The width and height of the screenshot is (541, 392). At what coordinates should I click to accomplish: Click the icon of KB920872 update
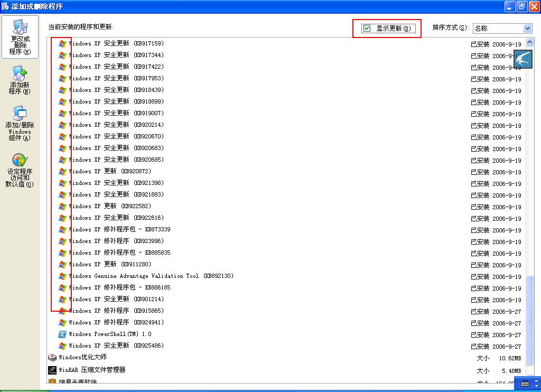[x=62, y=172]
